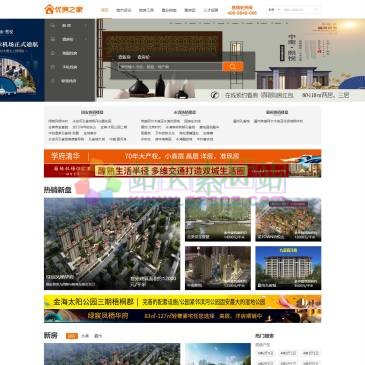This screenshot has height=365, width=365.
Task: Open the 首页 navigation item
Action: coord(105,10)
